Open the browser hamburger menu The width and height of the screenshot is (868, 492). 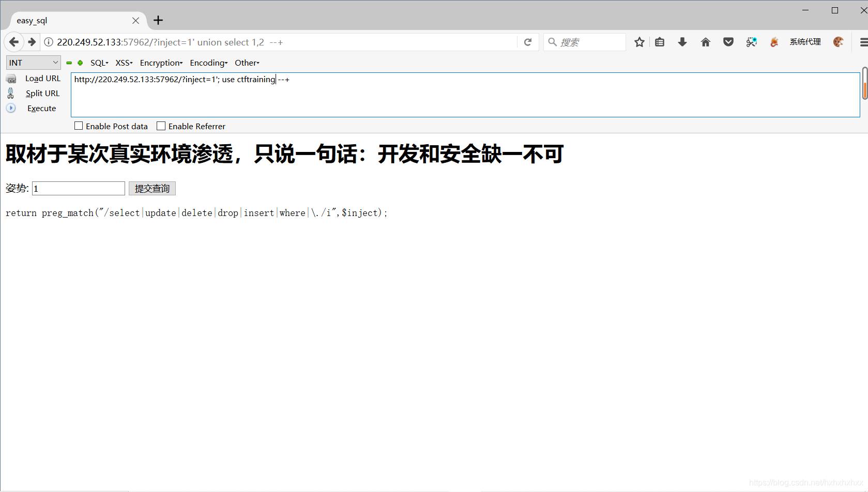863,42
